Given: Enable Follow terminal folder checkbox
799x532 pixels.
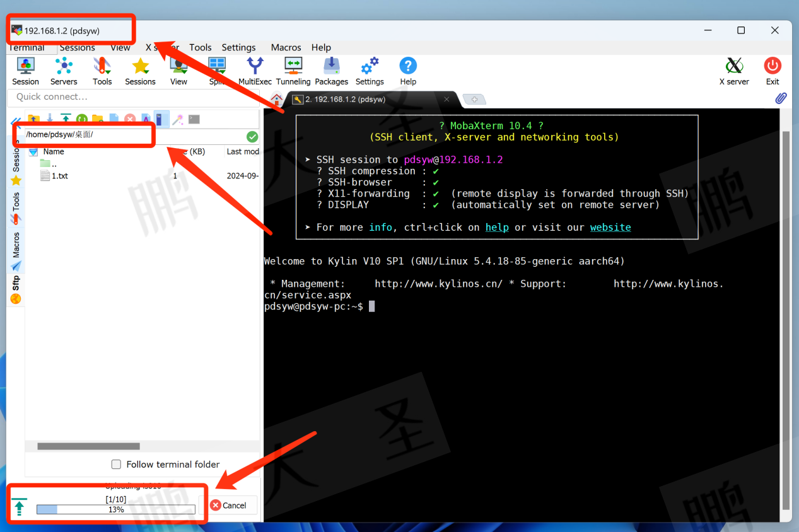Looking at the screenshot, I should pyautogui.click(x=116, y=465).
